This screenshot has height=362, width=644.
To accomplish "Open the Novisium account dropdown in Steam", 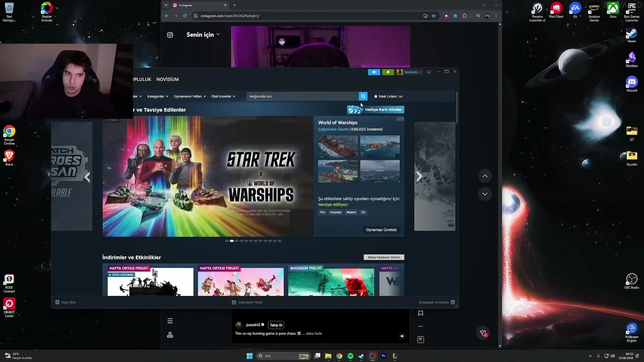I will click(x=409, y=72).
